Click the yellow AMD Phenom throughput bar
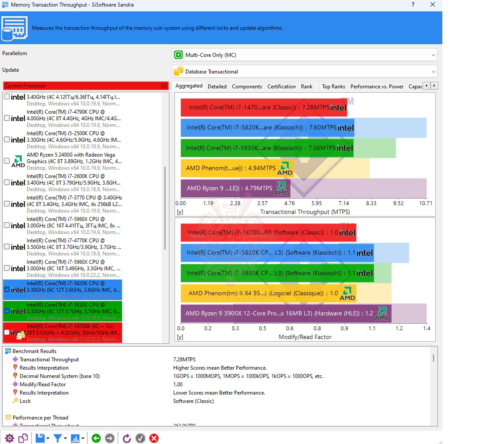The width and height of the screenshot is (504, 444). [237, 168]
